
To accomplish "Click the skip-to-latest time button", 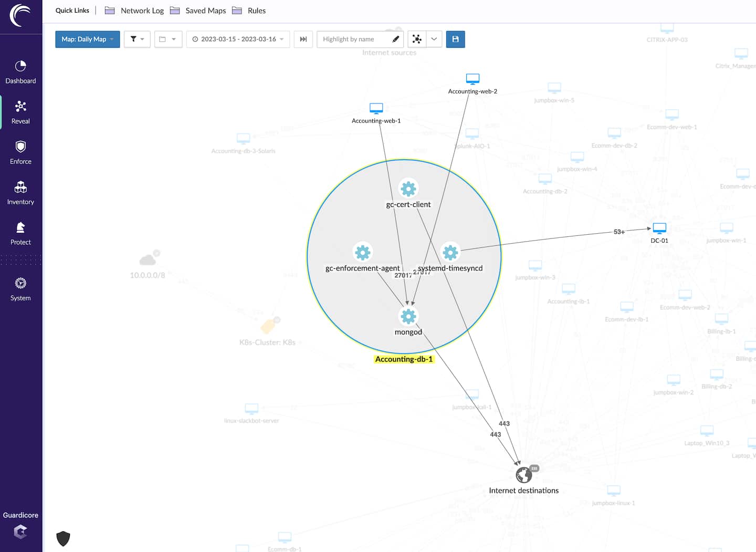I will point(303,39).
